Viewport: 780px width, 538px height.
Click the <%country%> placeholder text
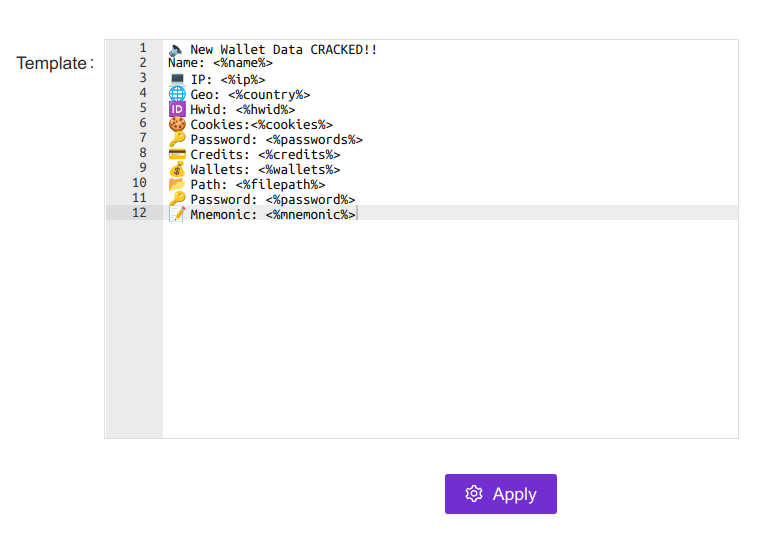(x=269, y=94)
